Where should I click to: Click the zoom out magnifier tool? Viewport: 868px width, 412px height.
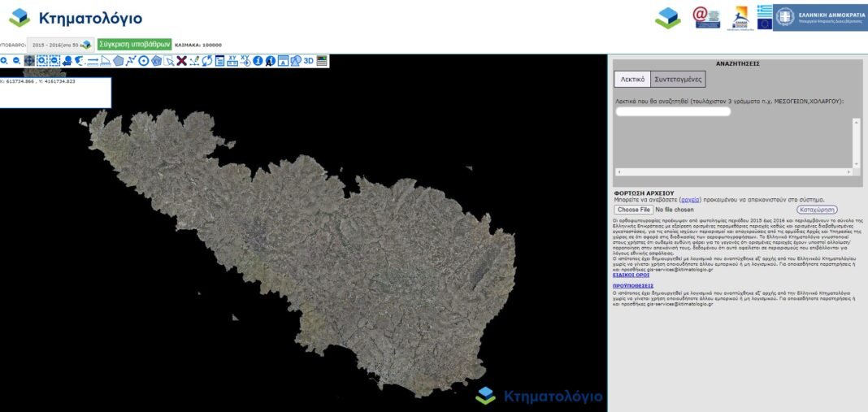16,61
